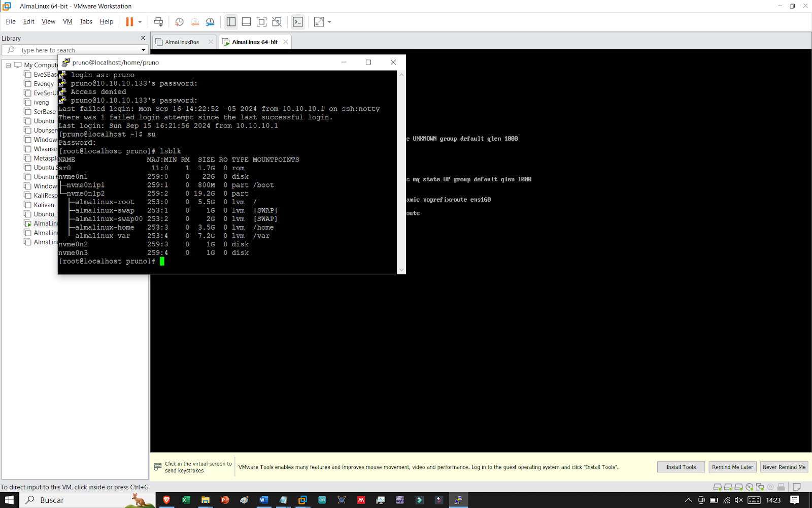Open the VM menu
The height and width of the screenshot is (508, 812).
click(x=67, y=21)
